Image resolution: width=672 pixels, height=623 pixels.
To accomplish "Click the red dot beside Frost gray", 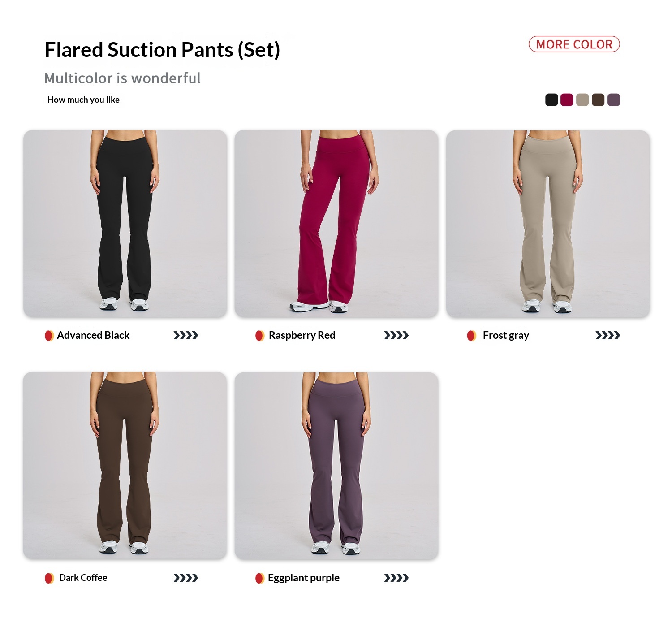I will click(x=471, y=335).
